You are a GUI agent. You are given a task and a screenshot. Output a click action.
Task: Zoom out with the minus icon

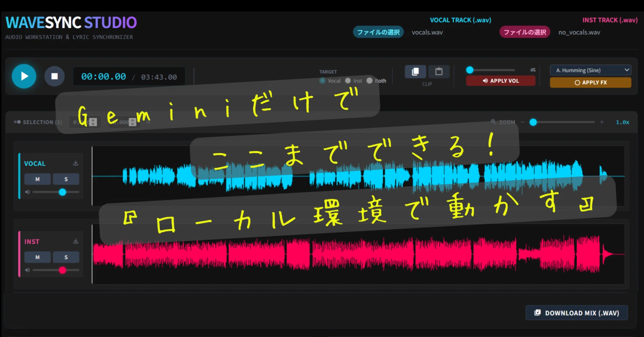(x=523, y=122)
